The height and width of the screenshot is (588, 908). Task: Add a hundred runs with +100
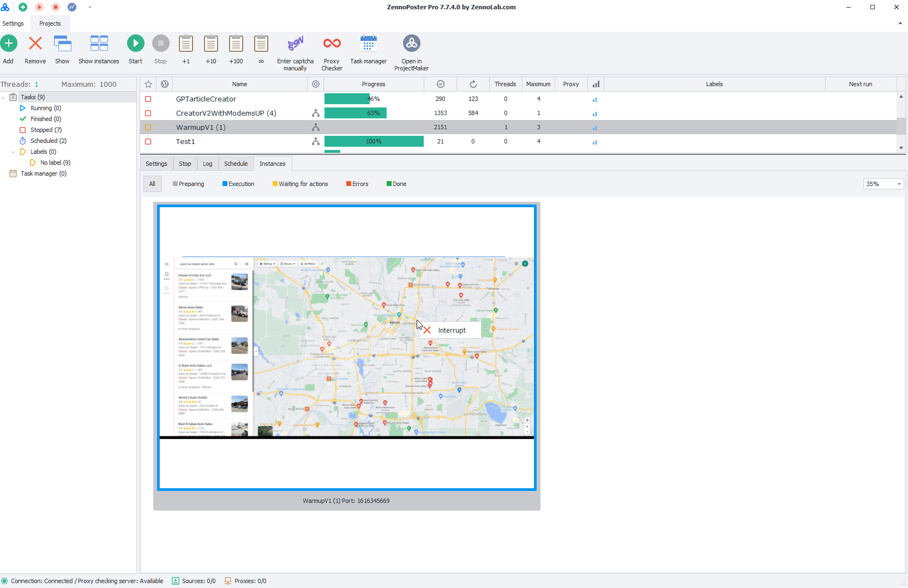(236, 44)
